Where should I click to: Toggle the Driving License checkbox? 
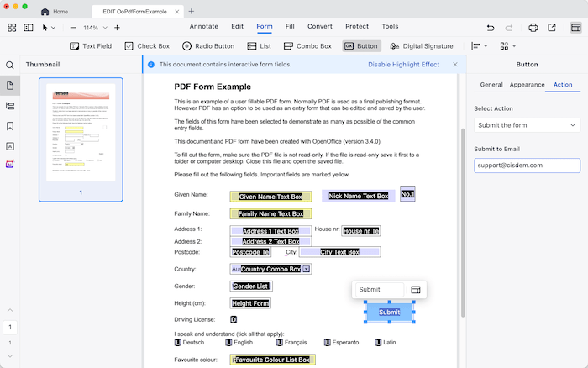(234, 320)
